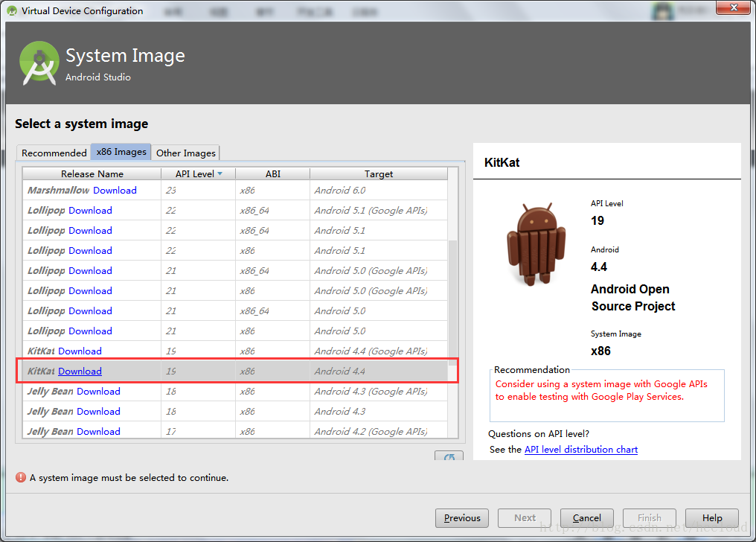Select the 'Android 6.0' target cell

point(379,191)
